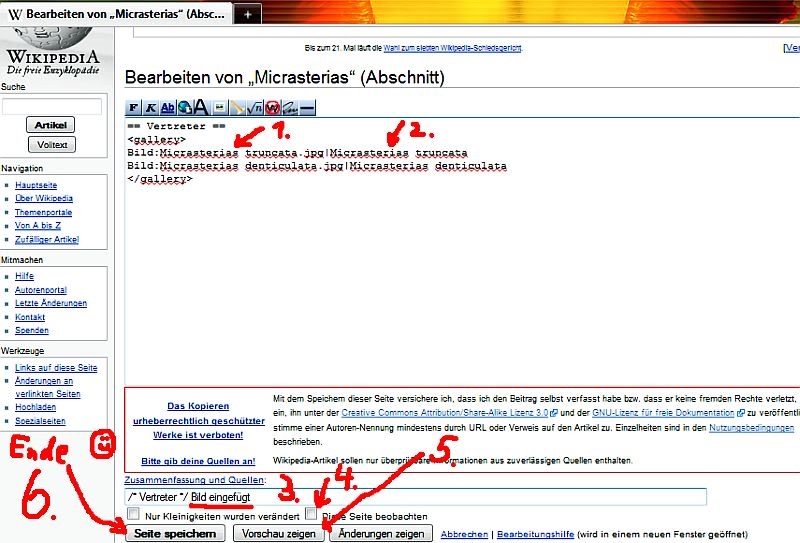Insert external link with the globe icon
Screen dimensions: 800x543
click(185, 107)
